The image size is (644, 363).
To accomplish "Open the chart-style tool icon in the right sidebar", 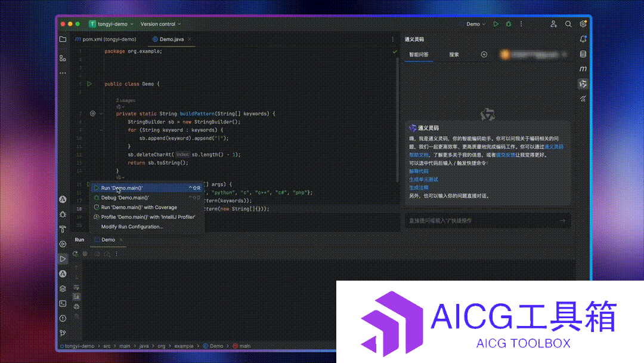I will click(583, 99).
